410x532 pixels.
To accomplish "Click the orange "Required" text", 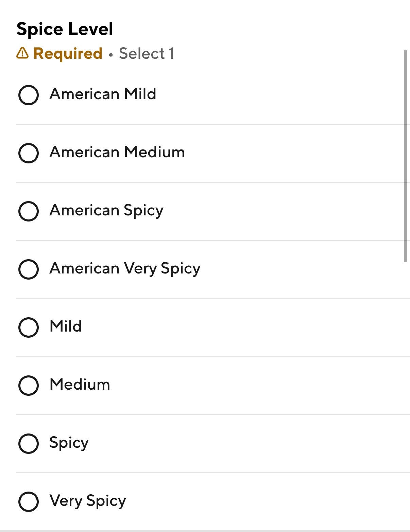I will point(68,53).
